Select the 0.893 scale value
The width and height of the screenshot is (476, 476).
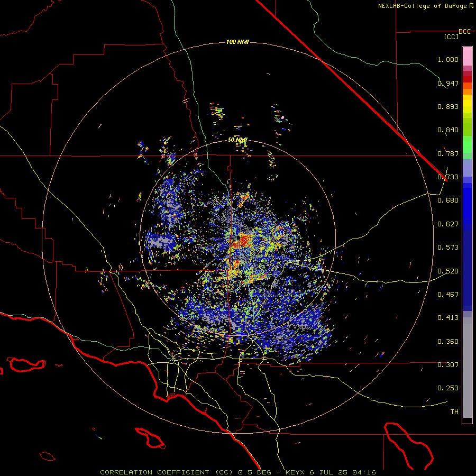tap(448, 106)
